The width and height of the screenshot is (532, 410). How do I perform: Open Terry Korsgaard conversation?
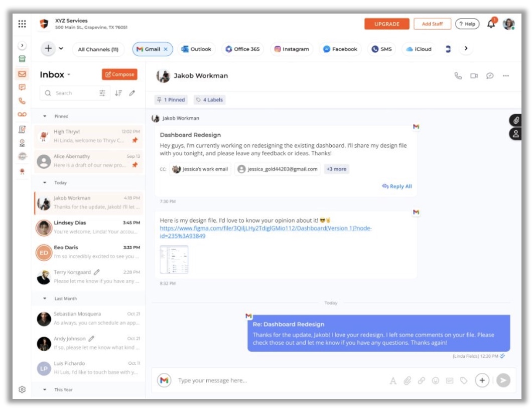(88, 277)
